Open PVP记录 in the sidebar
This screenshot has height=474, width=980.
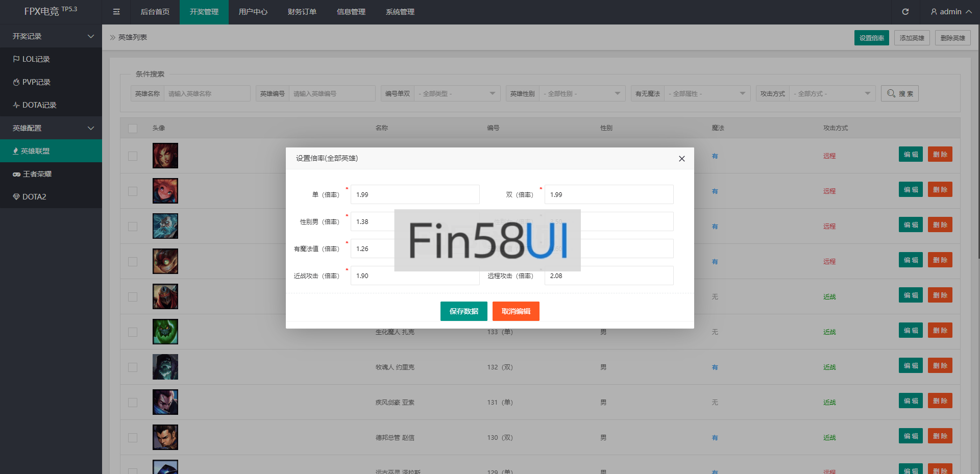coord(32,82)
